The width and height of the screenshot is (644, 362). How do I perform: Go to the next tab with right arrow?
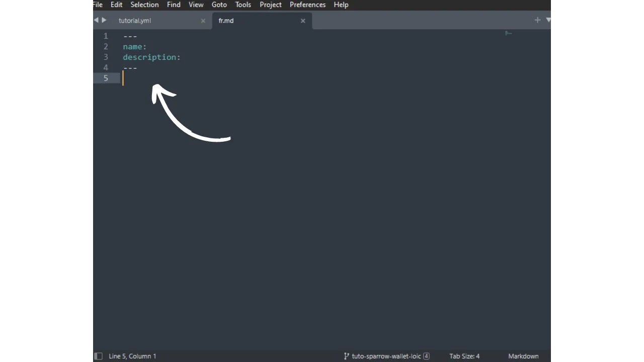point(104,20)
